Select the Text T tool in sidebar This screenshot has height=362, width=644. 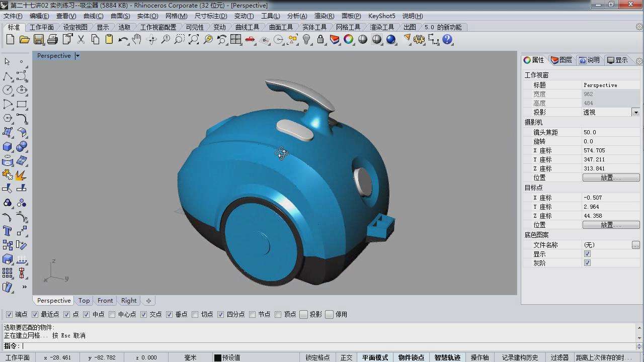8,231
